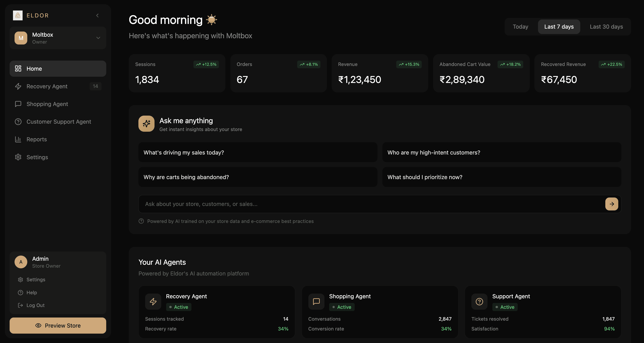Expand the Moltbox store switcher dropdown

[98, 38]
